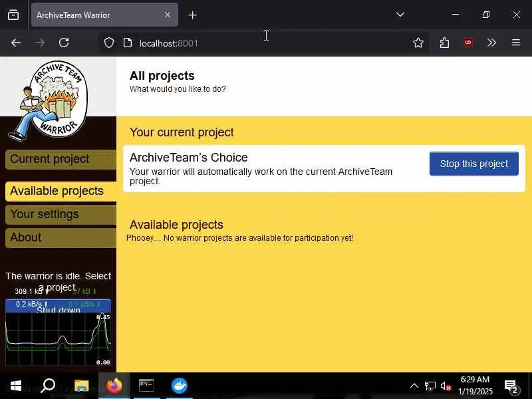
Task: Click the All projects heading
Action: (x=162, y=76)
